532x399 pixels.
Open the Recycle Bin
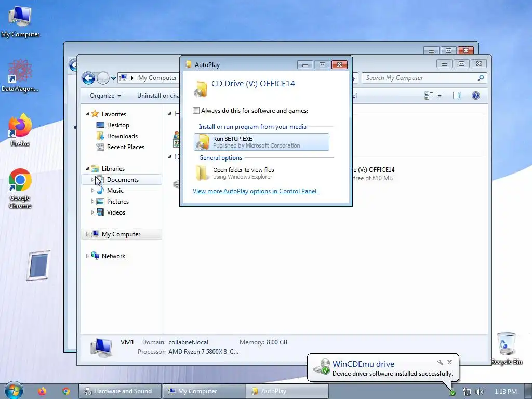(506, 348)
